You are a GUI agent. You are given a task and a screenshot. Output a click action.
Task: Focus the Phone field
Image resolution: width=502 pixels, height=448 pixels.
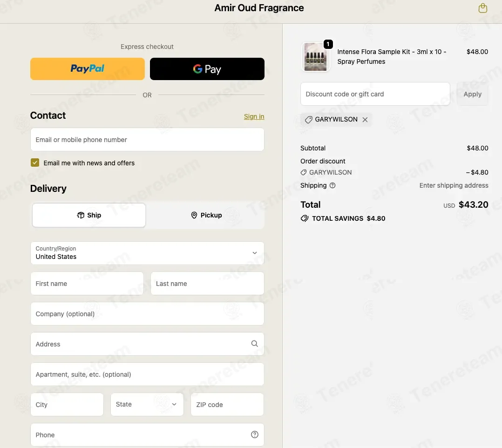147,435
